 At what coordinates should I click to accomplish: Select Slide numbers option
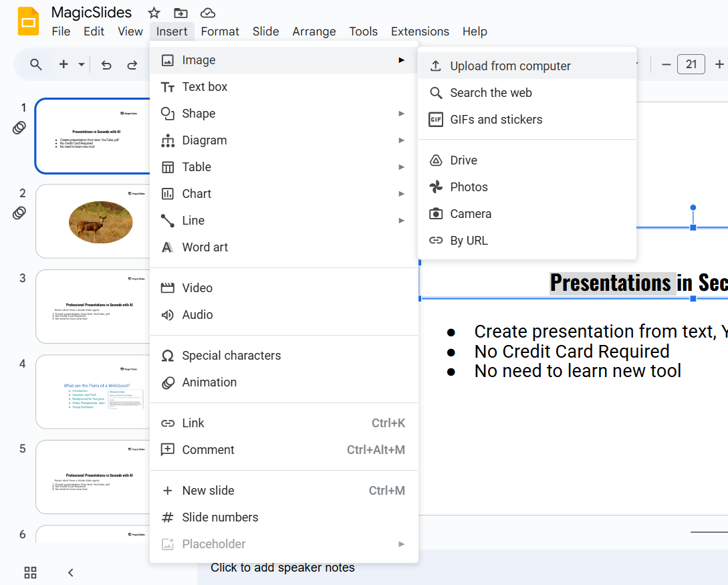tap(284, 517)
